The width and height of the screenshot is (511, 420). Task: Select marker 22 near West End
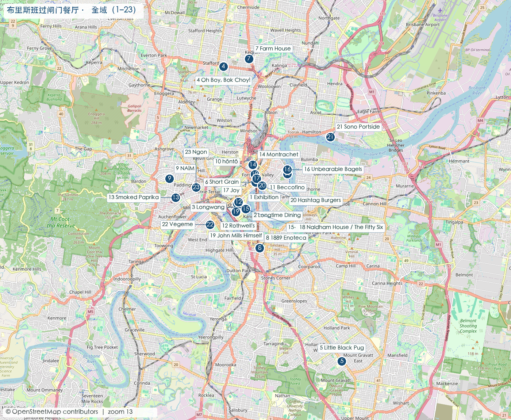[210, 225]
